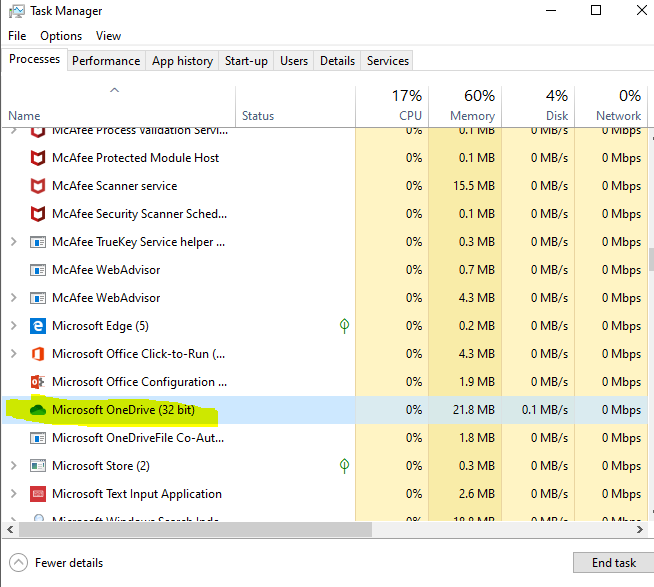654x587 pixels.
Task: Click the Microsoft OneDriveFile Co-Aut icon
Action: 38,438
